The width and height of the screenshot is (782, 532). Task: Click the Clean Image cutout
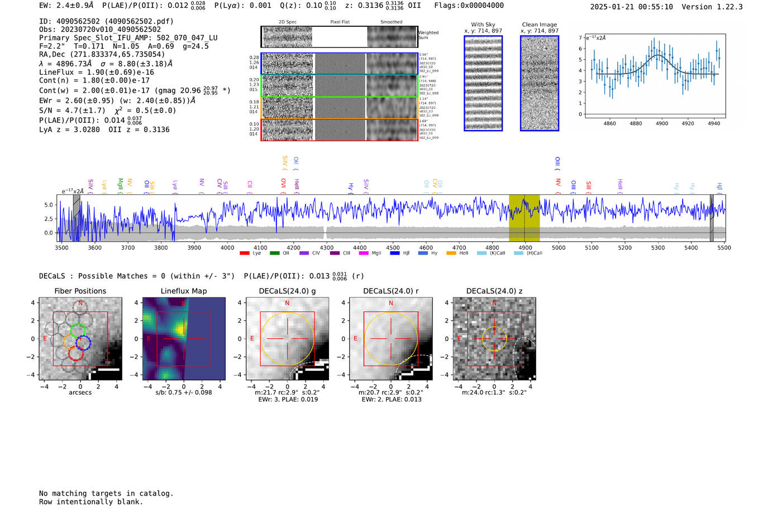(540, 83)
